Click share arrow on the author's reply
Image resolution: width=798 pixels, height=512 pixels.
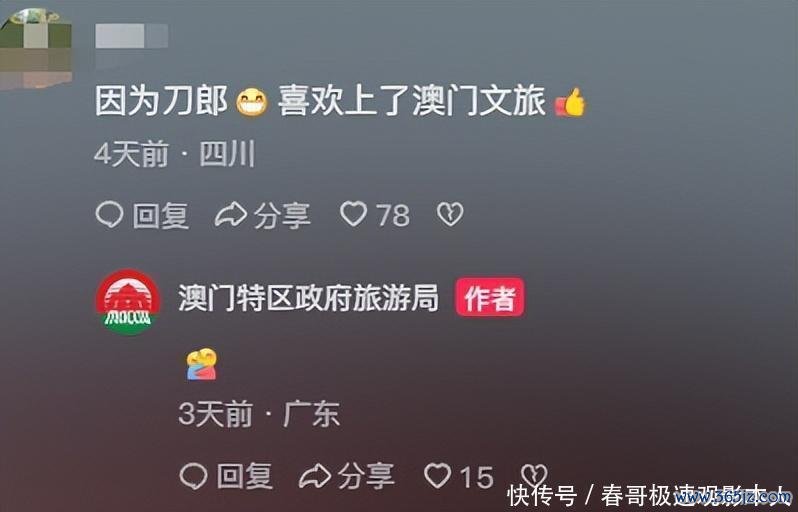[315, 476]
